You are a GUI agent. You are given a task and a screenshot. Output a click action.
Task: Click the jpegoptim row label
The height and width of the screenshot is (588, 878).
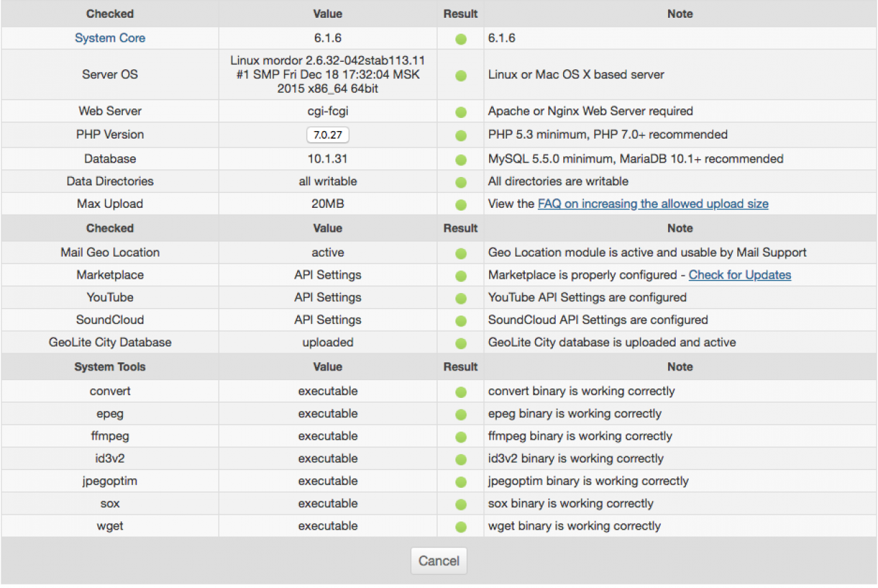click(110, 481)
